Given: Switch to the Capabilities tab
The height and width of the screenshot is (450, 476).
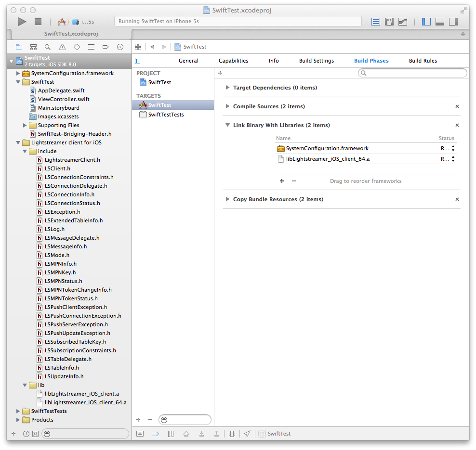Looking at the screenshot, I should (234, 61).
